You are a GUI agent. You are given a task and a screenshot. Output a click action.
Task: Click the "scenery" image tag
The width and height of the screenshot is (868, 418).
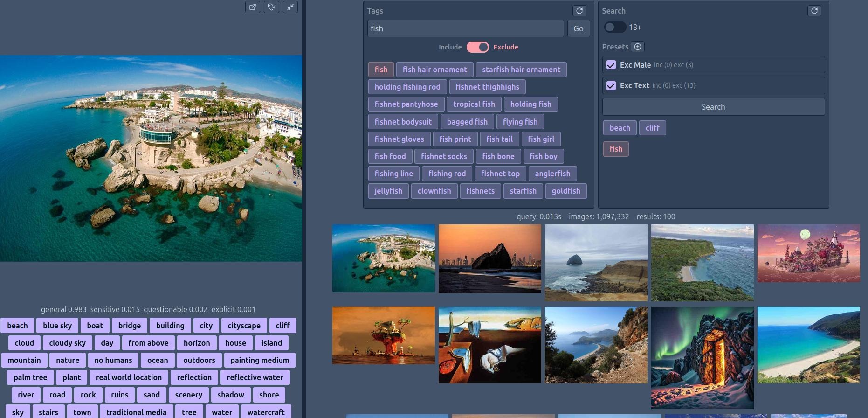[x=189, y=395]
